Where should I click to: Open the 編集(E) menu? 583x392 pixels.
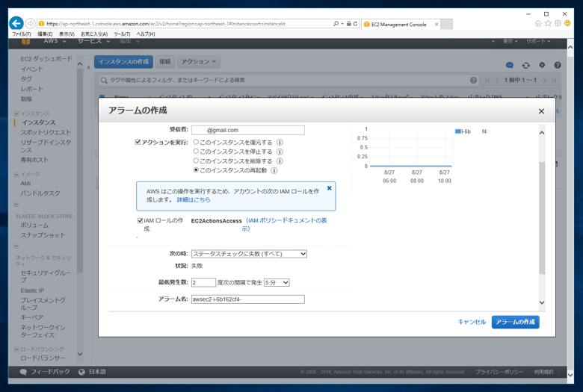click(x=45, y=34)
